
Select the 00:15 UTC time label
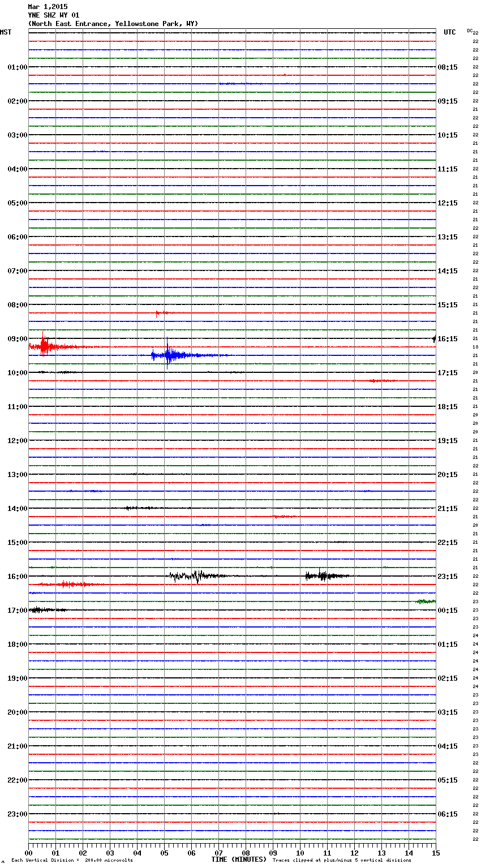pos(448,611)
